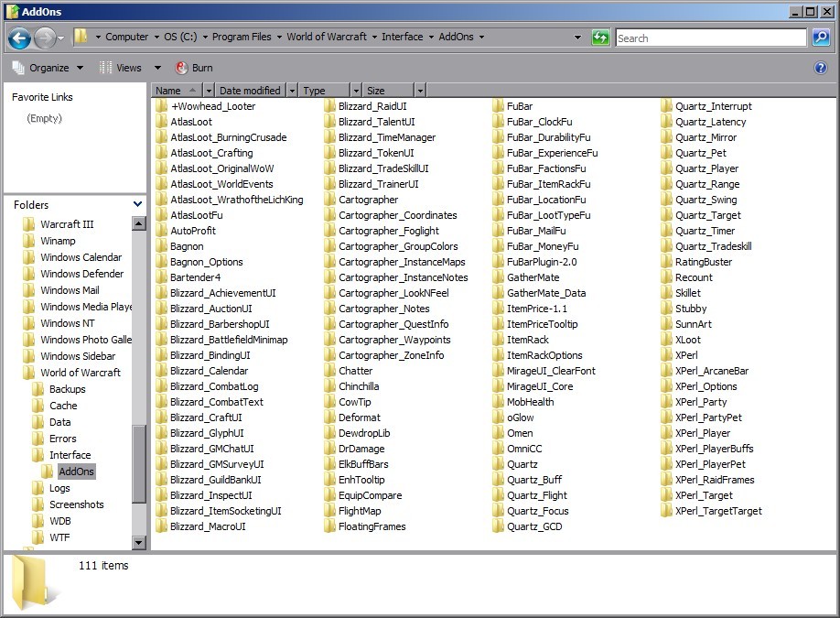Click in the Search input field
840x618 pixels.
[x=711, y=38]
